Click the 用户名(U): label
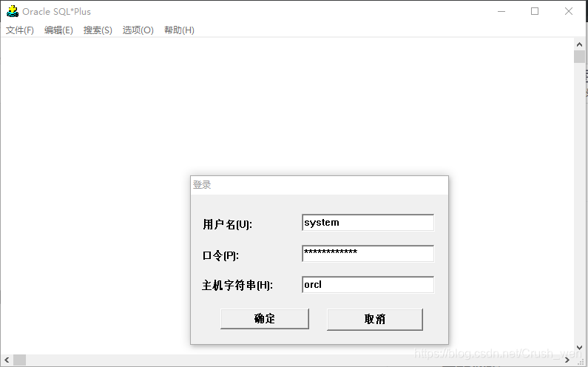Viewport: 588px width, 367px height. [x=227, y=224]
